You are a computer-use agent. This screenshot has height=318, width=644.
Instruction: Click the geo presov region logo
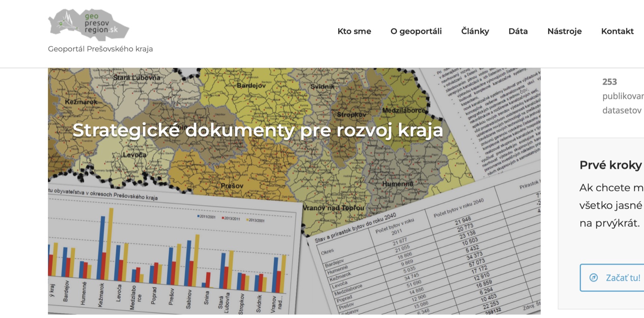point(89,25)
